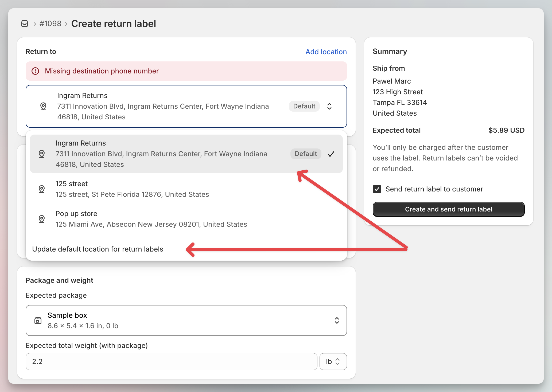The height and width of the screenshot is (392, 552).
Task: Click the pin icon in the selected Ingram Returns field
Action: [43, 106]
